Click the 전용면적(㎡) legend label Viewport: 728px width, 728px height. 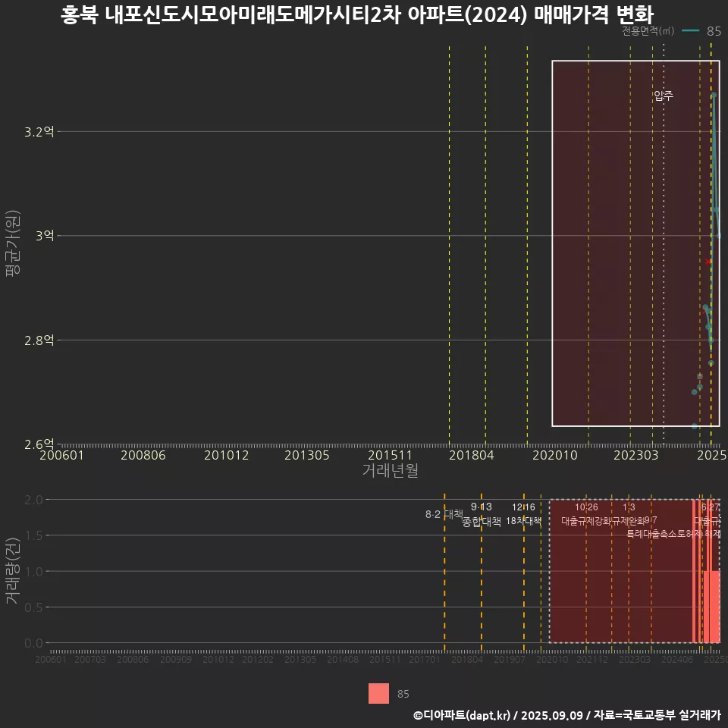pyautogui.click(x=648, y=30)
